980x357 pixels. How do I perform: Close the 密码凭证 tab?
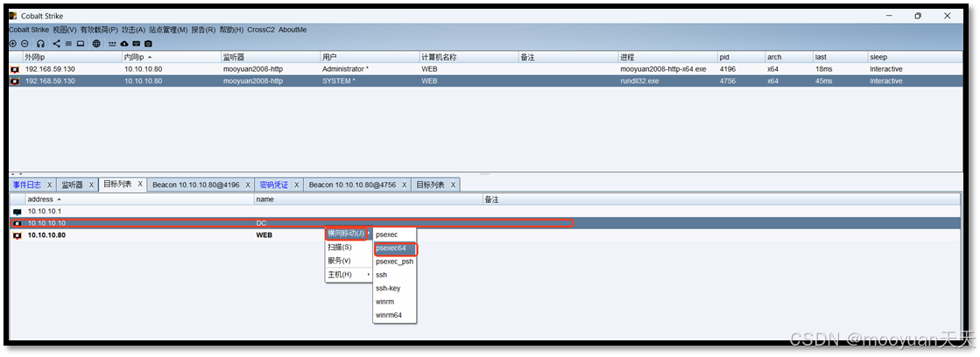296,185
